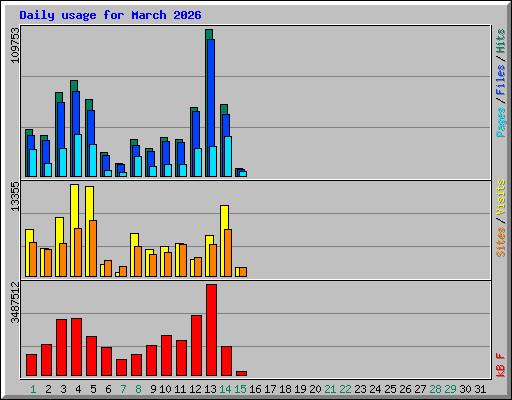Image resolution: width=512 pixels, height=400 pixels.
Task: Click the yellow Visits bar for day 8
Action: click(x=135, y=255)
